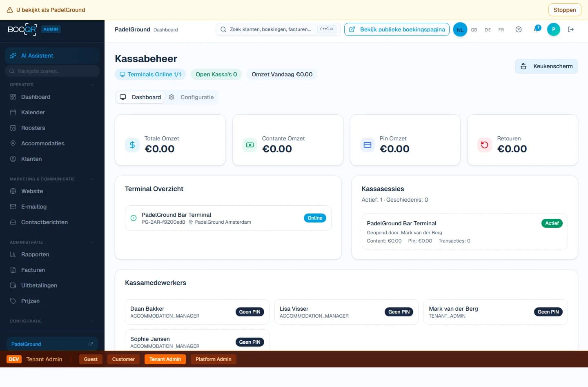Collapse the Operaties sidebar section
The width and height of the screenshot is (588, 387).
[92, 85]
